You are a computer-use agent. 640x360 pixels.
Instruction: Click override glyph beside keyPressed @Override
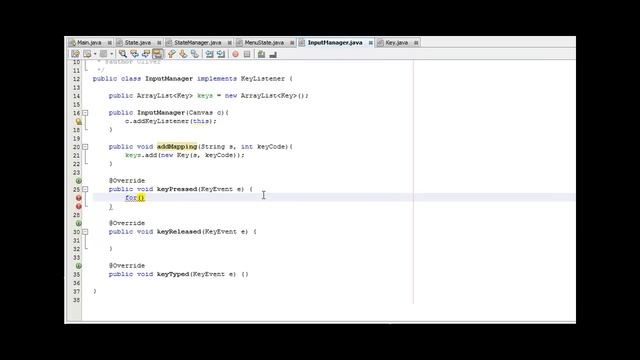click(78, 181)
